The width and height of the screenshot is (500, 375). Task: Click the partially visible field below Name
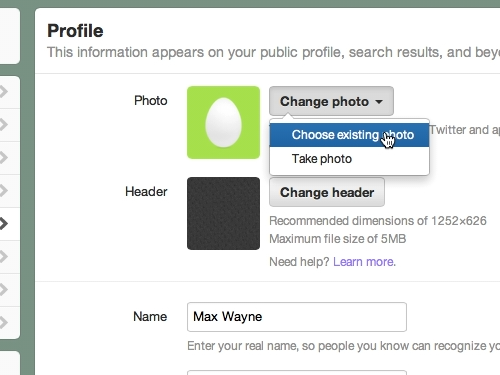(x=297, y=372)
